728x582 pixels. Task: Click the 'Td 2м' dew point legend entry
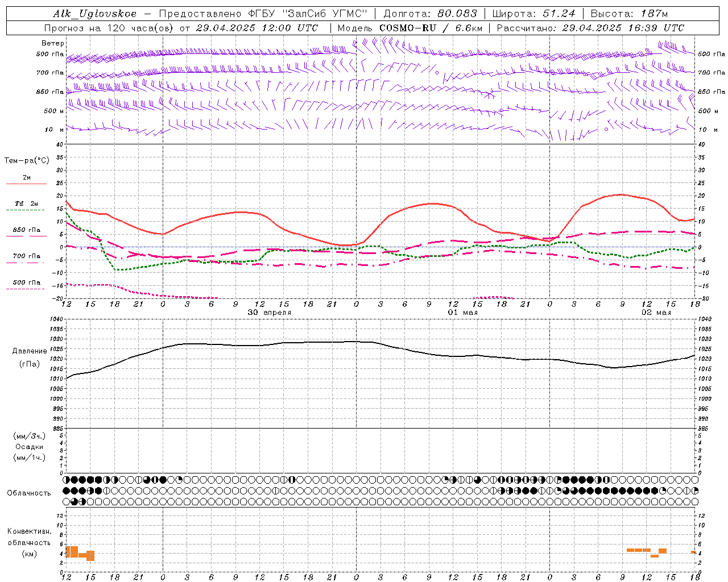click(27, 203)
